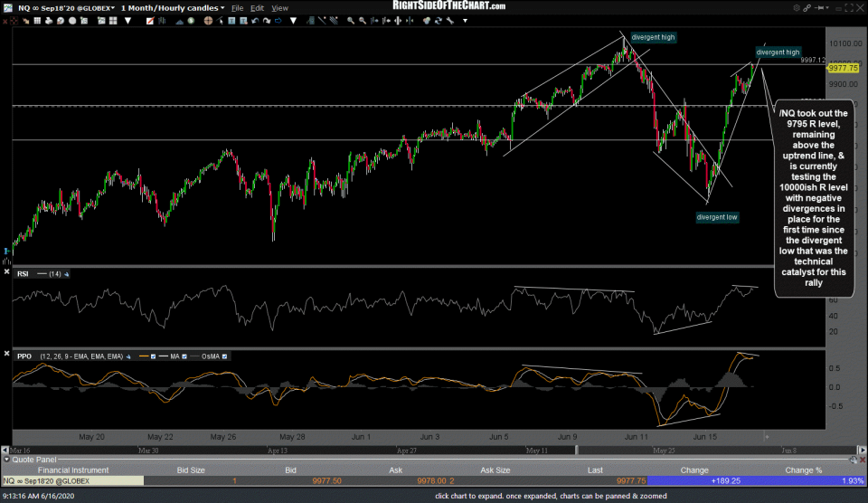Click the candlestick bars toolbar icon
The width and height of the screenshot is (868, 503).
coord(162,21)
